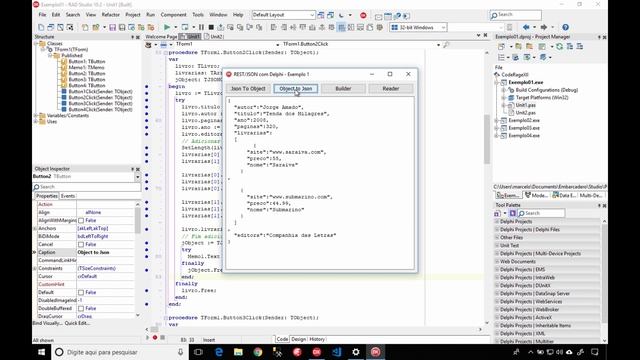Screen dimensions: 640x360
Task: Click the blue back navigation arrow
Action: tap(526, 27)
